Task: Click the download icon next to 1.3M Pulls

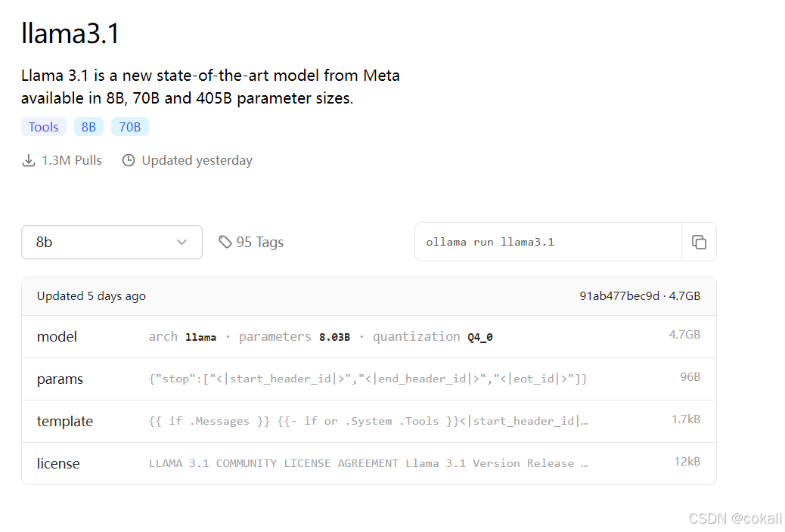Action: 29,161
